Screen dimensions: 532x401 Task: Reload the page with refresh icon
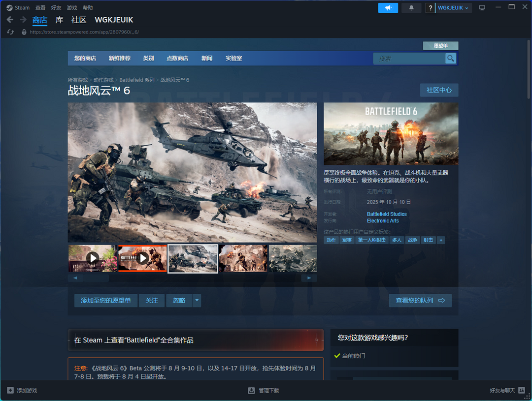[x=10, y=32]
